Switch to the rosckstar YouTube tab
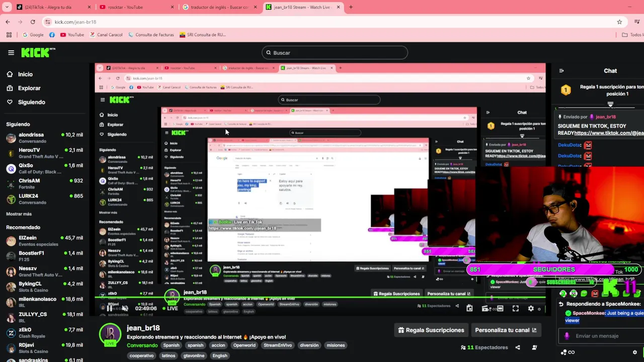The width and height of the screenshot is (644, 362). click(136, 7)
